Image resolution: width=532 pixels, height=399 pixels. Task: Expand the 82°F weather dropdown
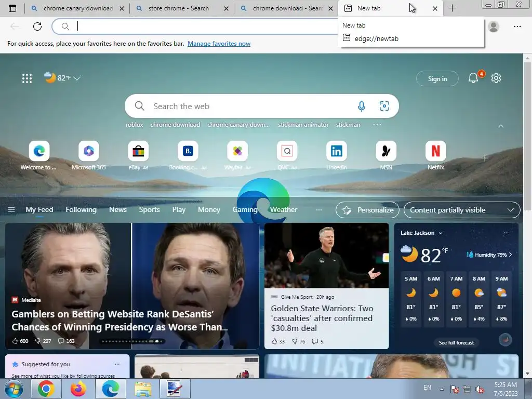coord(77,78)
